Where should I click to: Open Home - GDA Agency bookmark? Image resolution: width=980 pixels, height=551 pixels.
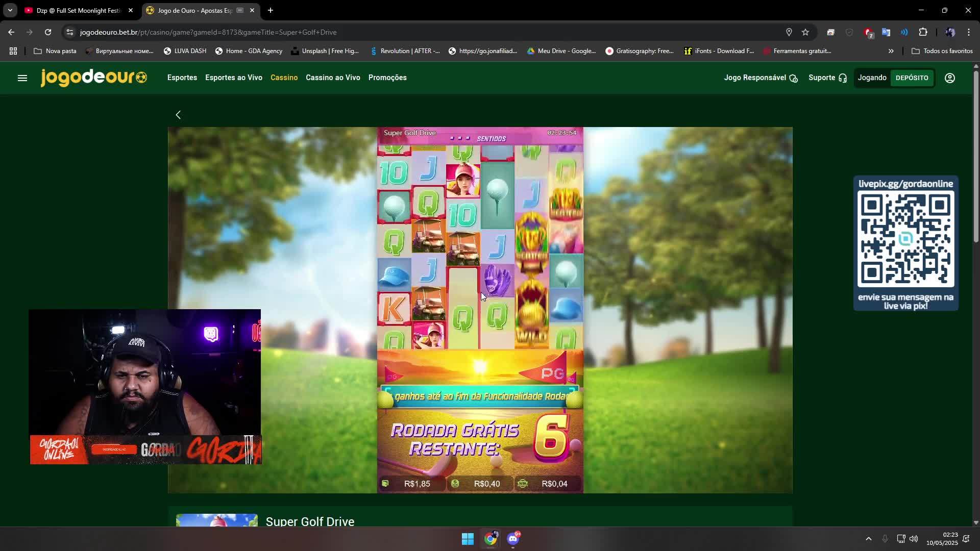[249, 51]
